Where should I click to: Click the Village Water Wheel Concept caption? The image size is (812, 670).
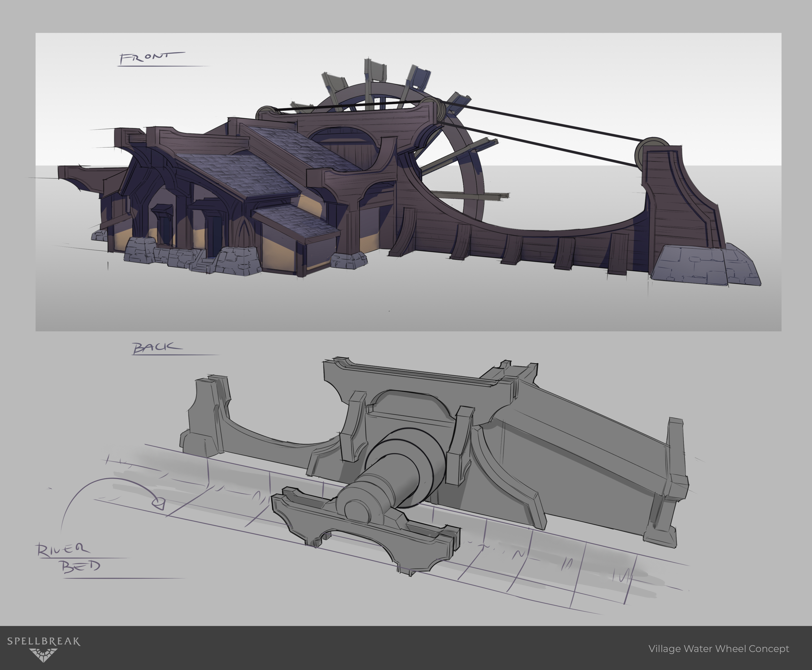(718, 649)
